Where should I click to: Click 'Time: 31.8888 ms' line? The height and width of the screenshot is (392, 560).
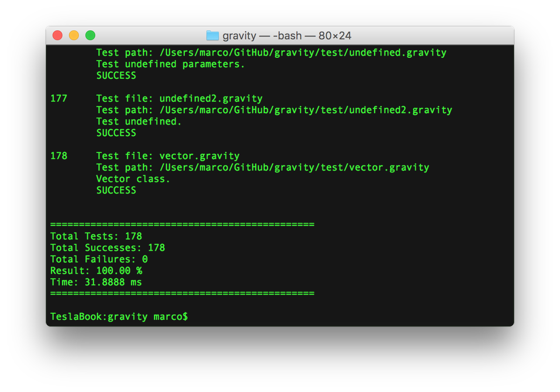point(96,282)
